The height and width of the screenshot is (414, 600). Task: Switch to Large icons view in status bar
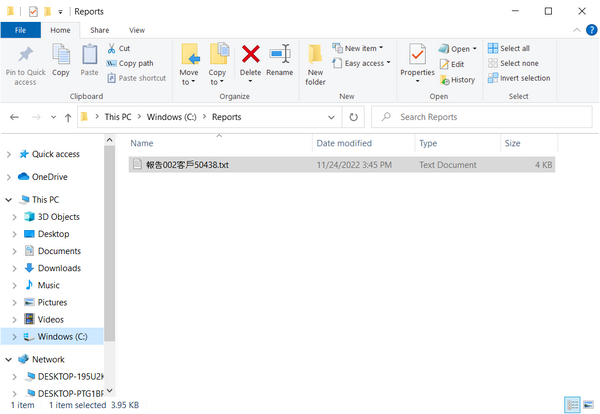tap(589, 405)
